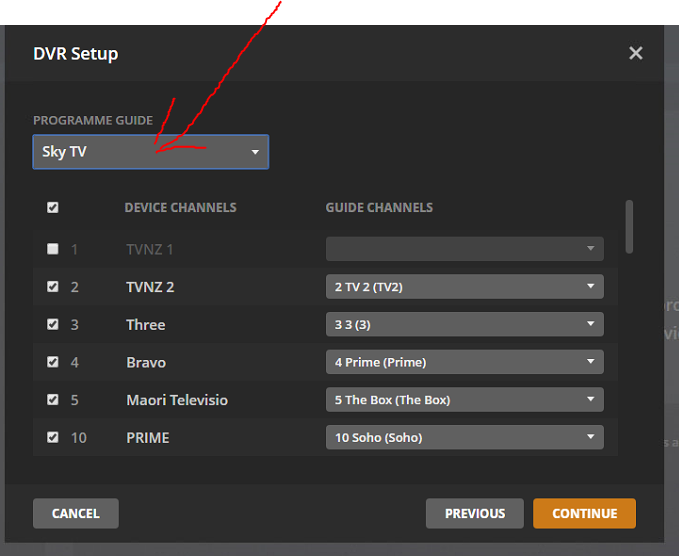Close the DVR Setup dialog
679x556 pixels.
(x=635, y=54)
